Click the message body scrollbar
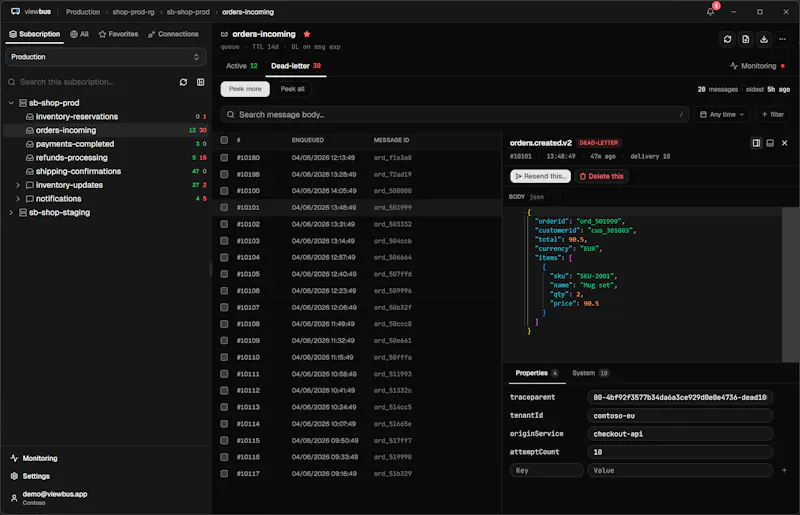Screen dimensions: 800x515 (x=790, y=284)
